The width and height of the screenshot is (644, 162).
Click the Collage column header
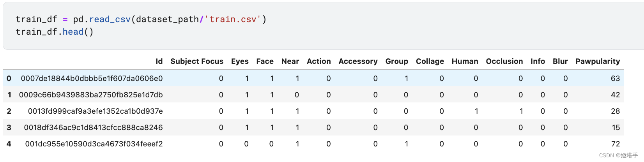(430, 62)
